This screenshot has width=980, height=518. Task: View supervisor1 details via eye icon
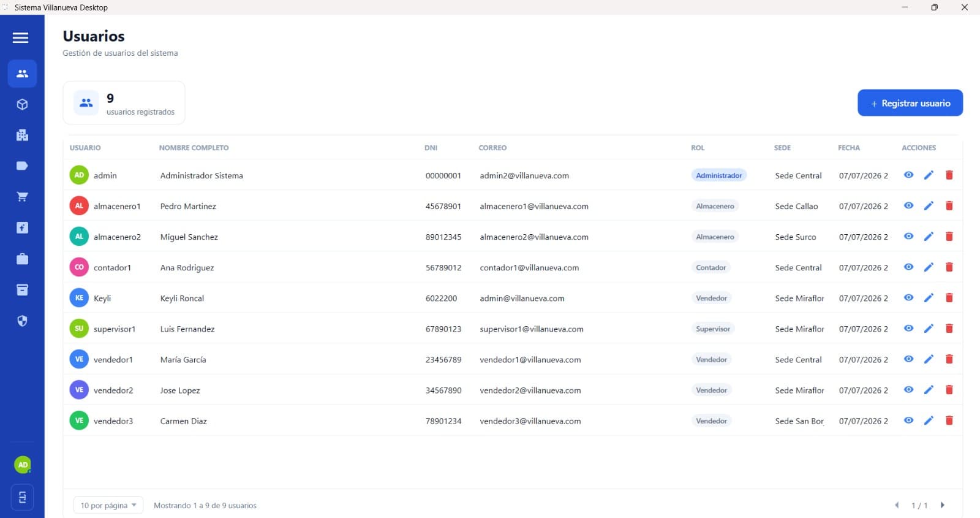[x=908, y=328]
